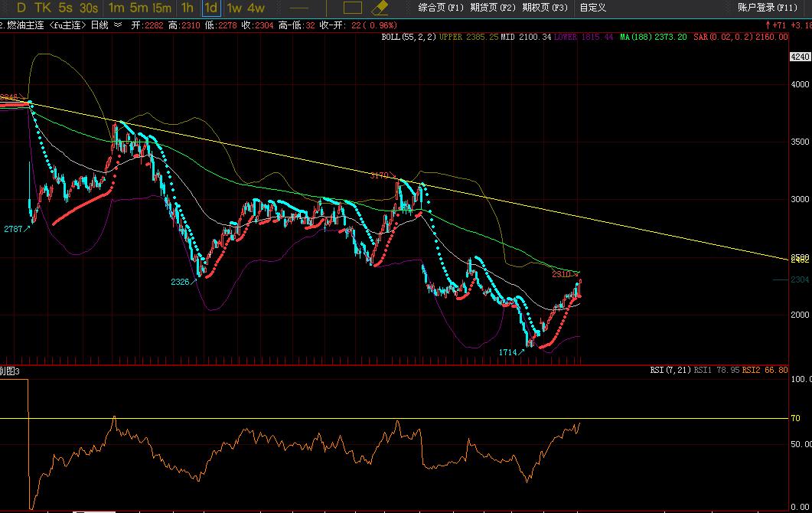
Task: Click the 副图3 sub-chart label
Action: pos(10,371)
